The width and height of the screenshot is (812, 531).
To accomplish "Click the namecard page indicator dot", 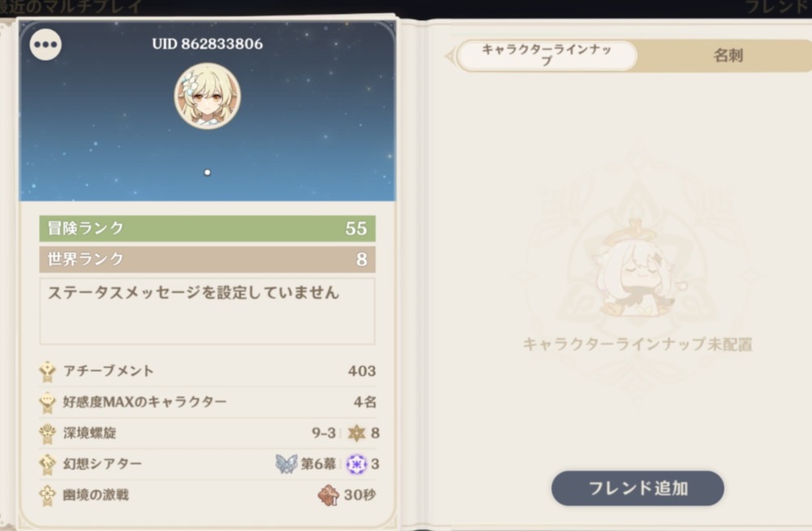I will (x=207, y=172).
